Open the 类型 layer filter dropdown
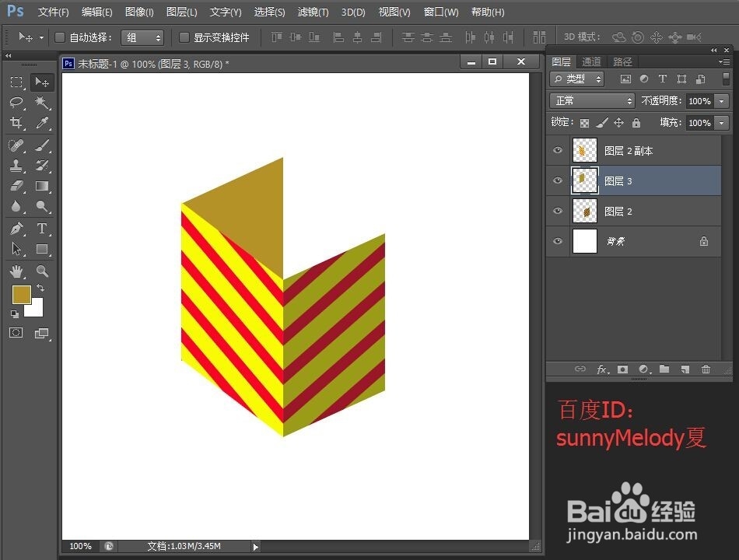739x560 pixels. click(577, 79)
